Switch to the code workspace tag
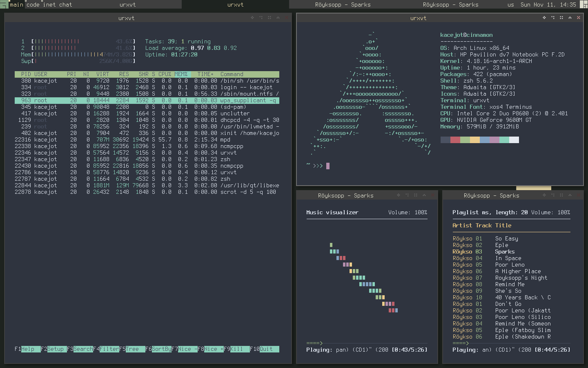 point(33,4)
